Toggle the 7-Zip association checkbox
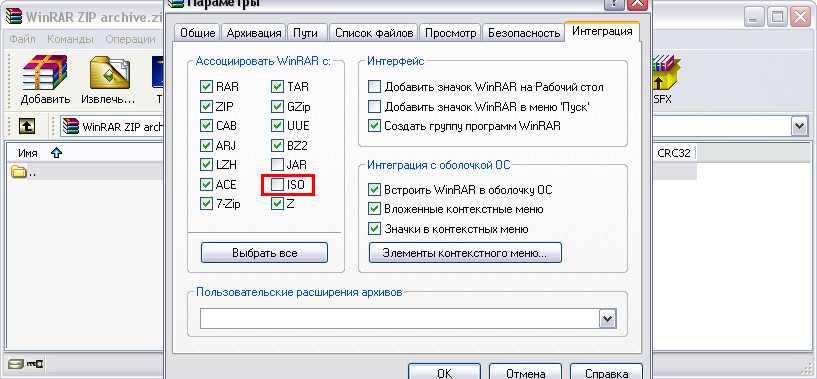 click(206, 204)
